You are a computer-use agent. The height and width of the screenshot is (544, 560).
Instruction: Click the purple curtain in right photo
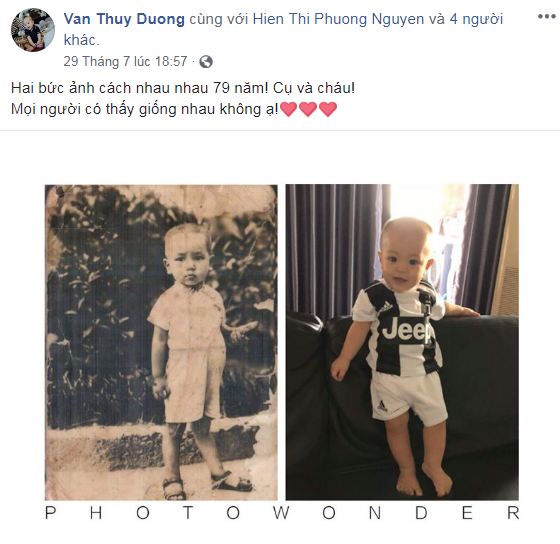coord(336,250)
